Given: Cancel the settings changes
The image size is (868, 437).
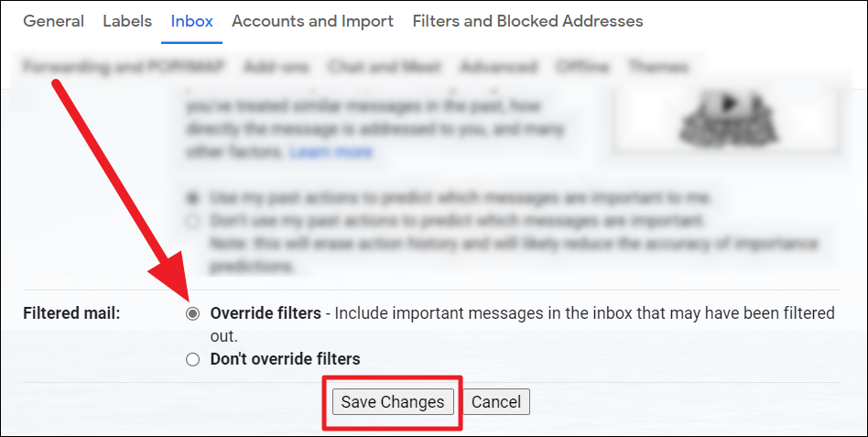Looking at the screenshot, I should tap(496, 401).
